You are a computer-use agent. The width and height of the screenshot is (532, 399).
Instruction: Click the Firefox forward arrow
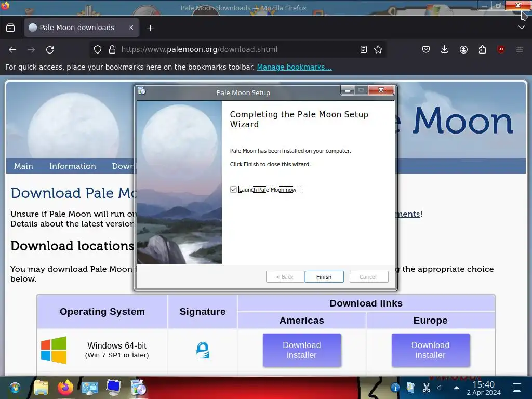pyautogui.click(x=31, y=49)
